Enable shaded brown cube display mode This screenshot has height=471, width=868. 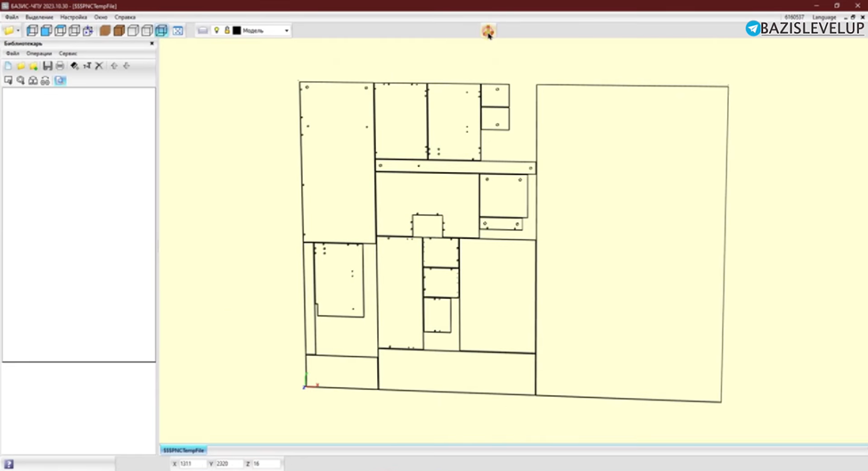coord(105,30)
